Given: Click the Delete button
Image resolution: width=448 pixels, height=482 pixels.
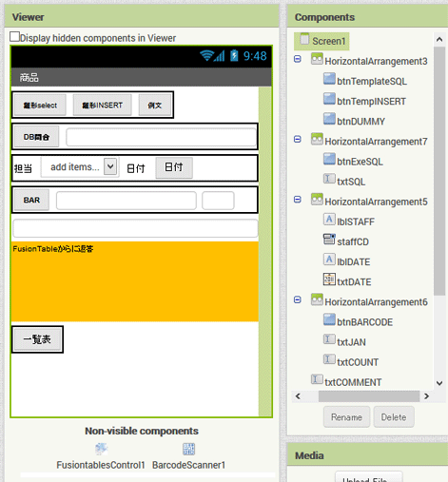Looking at the screenshot, I should pos(394,417).
